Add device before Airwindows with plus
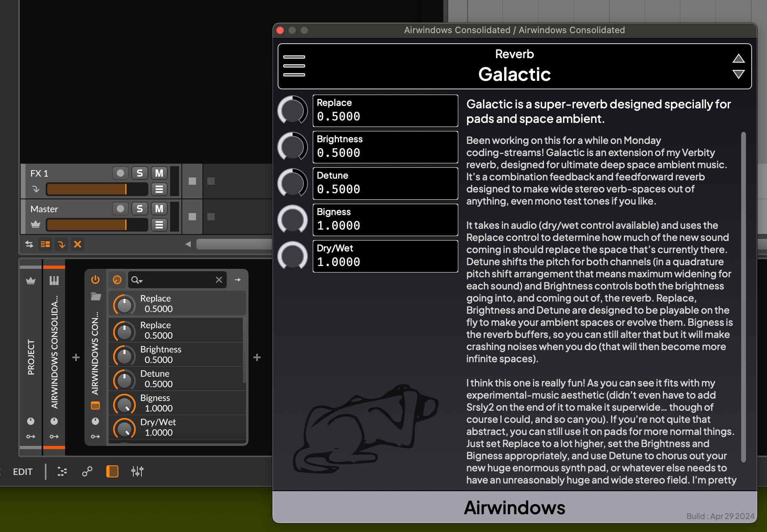 (76, 357)
